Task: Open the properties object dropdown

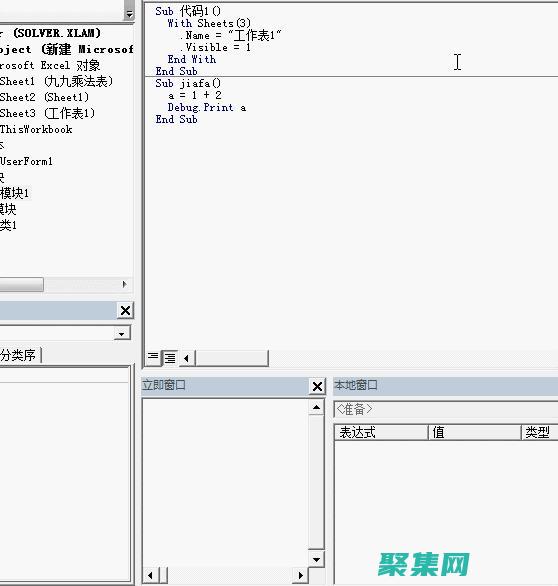Action: pos(122,333)
